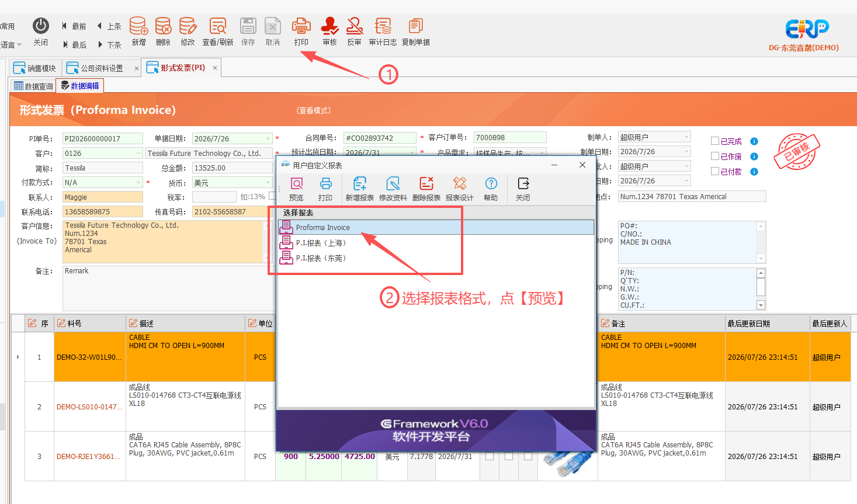Viewport: 857px width, 504px height.
Task: Switch to 销售模块 tab
Action: tap(34, 68)
